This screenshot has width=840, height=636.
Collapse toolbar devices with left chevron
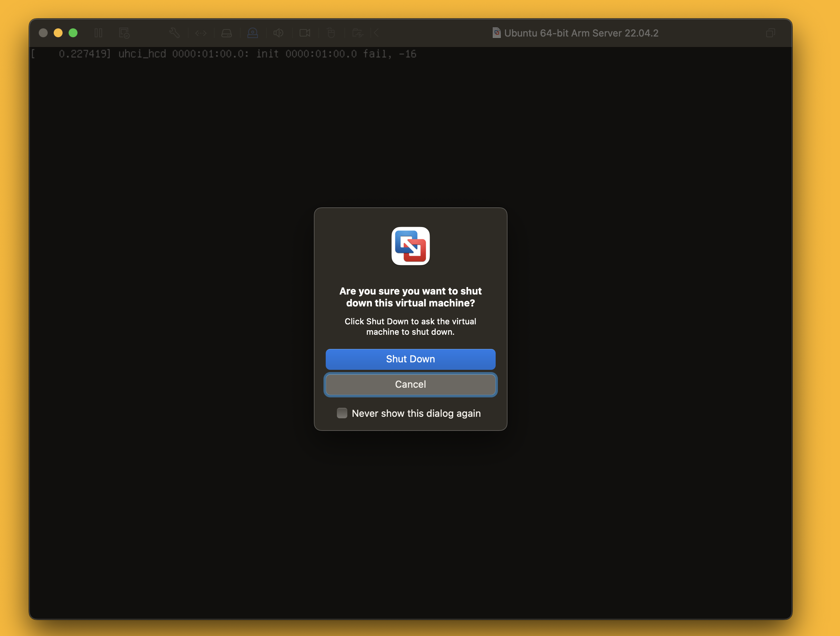pos(376,33)
